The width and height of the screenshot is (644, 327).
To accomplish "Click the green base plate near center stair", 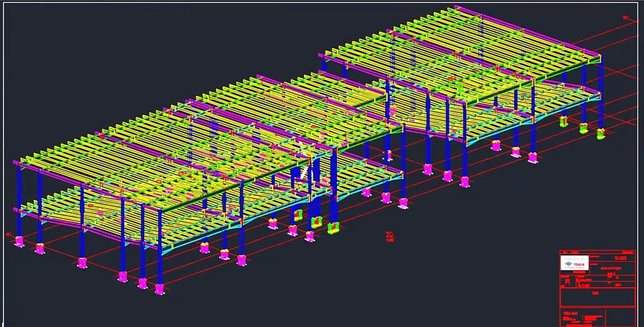I will pos(333,228).
